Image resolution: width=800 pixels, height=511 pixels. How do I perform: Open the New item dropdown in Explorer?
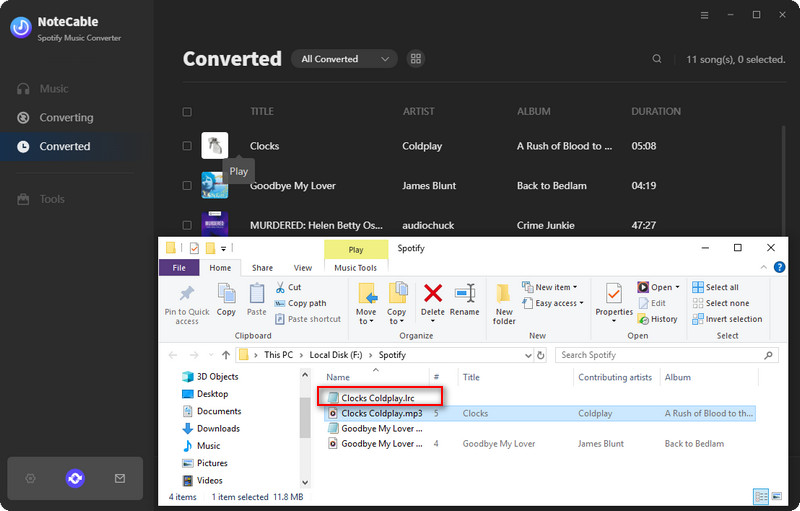(x=550, y=287)
